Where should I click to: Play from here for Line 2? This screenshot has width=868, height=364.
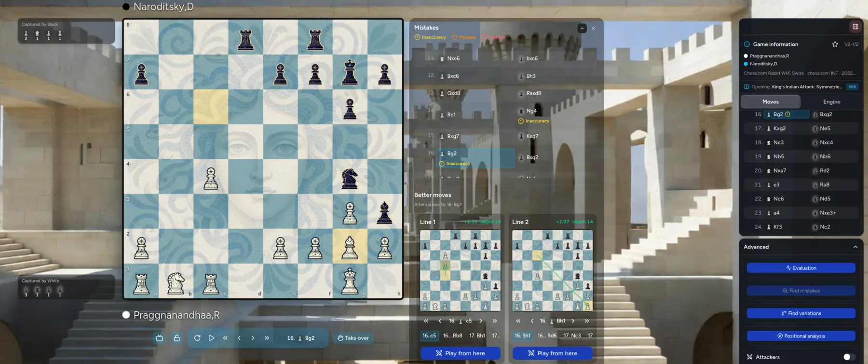coord(553,353)
